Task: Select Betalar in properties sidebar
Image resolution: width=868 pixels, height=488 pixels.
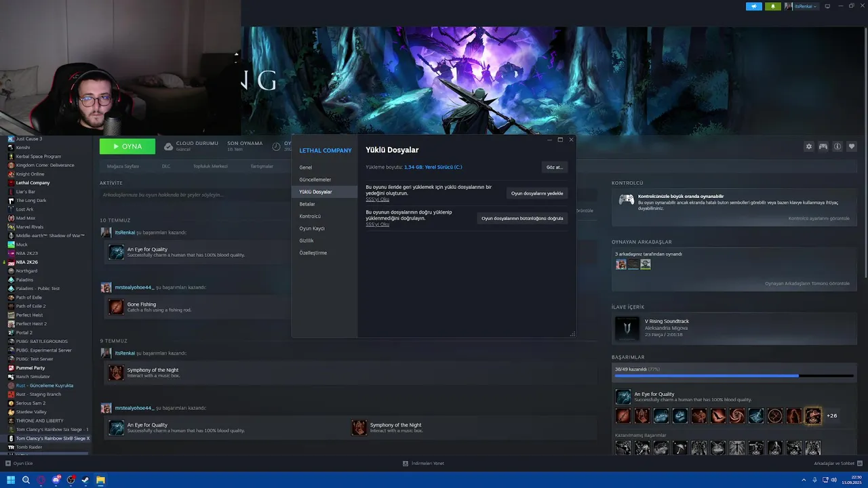Action: [324, 204]
